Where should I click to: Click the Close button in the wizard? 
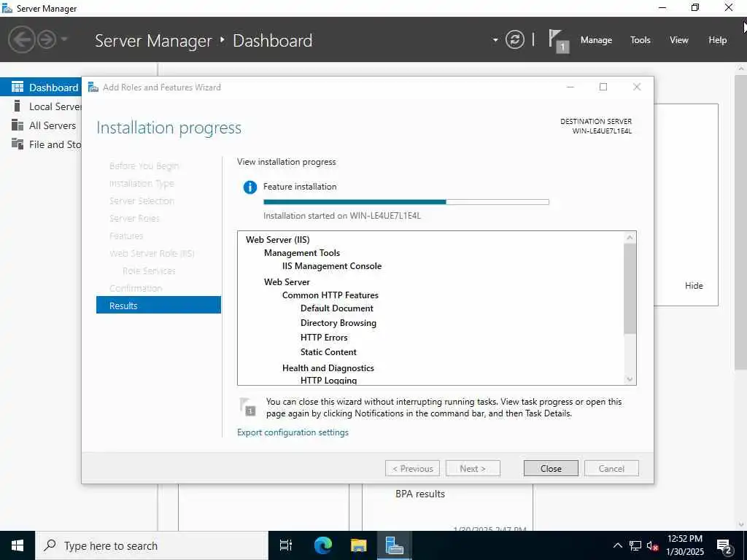pyautogui.click(x=551, y=469)
